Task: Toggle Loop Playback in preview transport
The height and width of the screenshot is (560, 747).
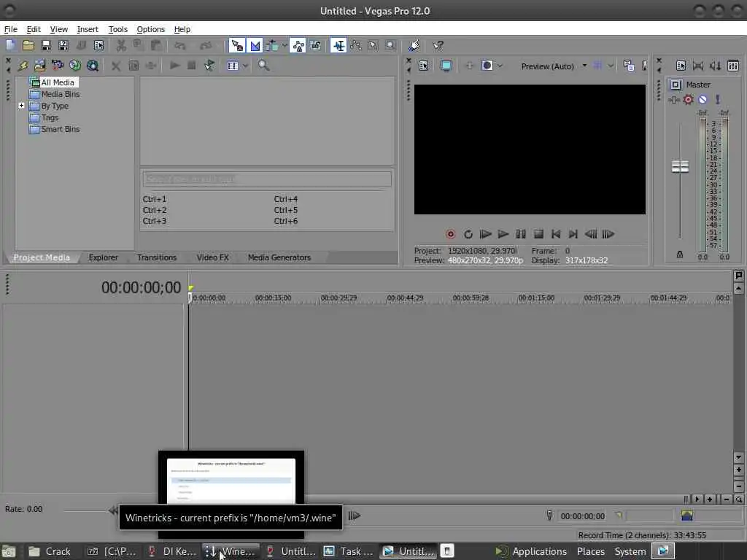Action: (468, 234)
